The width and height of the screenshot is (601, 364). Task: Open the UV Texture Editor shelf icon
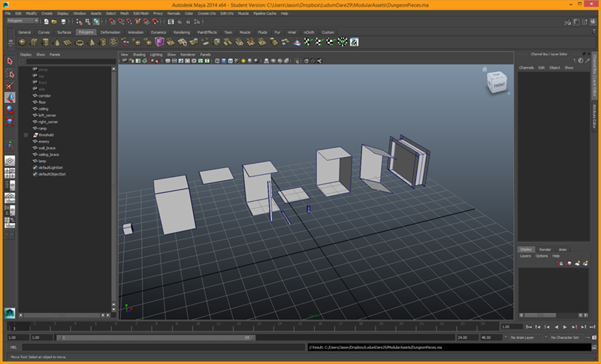(x=354, y=42)
